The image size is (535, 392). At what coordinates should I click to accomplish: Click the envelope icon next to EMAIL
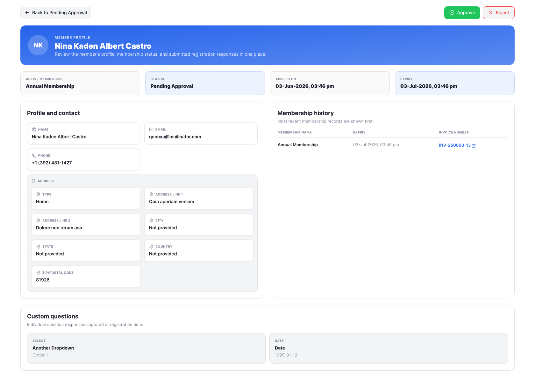151,129
